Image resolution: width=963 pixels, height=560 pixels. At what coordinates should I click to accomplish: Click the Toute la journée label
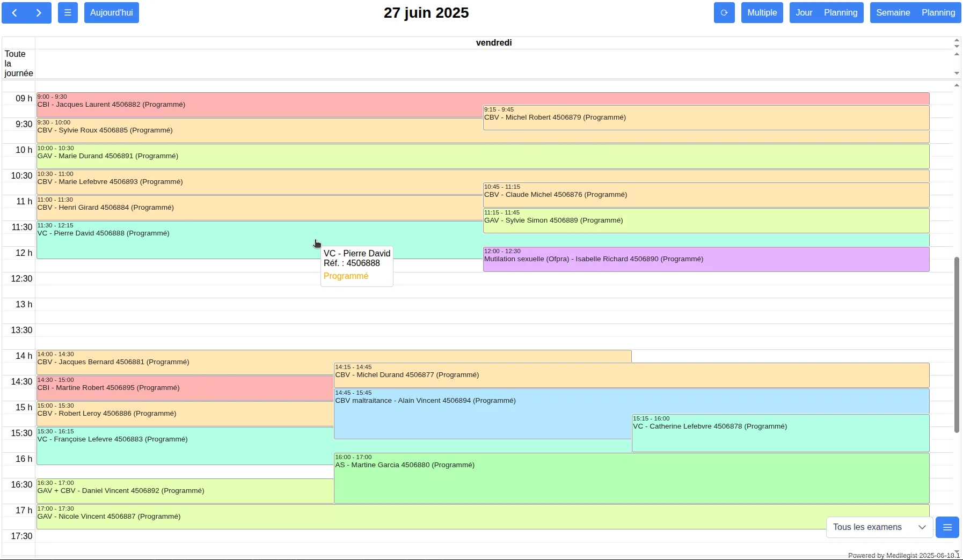(19, 63)
